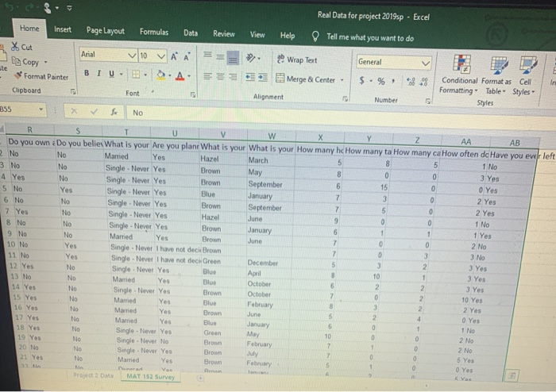The width and height of the screenshot is (556, 392).
Task: Switch to Project 2 Data sheet
Action: click(x=93, y=375)
